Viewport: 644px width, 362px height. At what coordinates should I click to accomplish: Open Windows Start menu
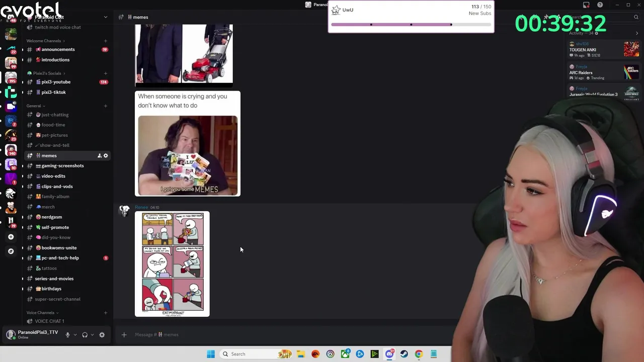pos(211,354)
